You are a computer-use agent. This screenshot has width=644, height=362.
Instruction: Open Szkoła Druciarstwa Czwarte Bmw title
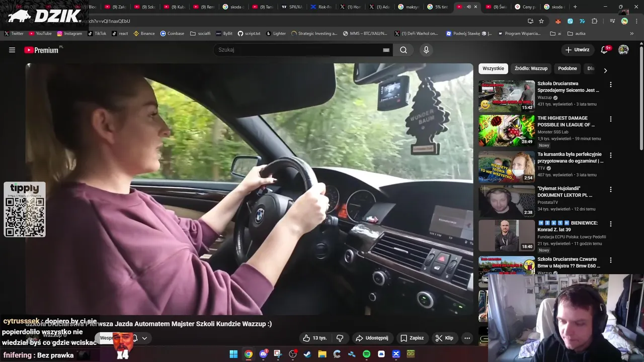[x=569, y=262]
